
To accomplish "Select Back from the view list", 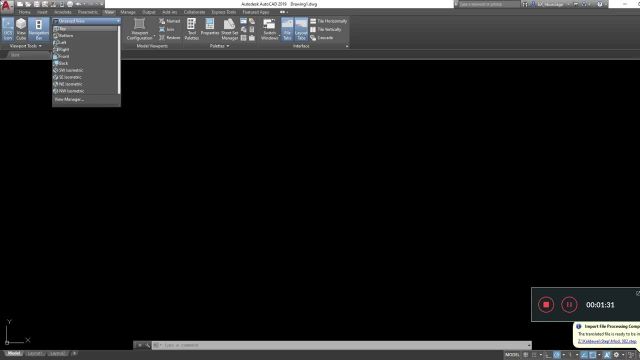I will click(85, 63).
